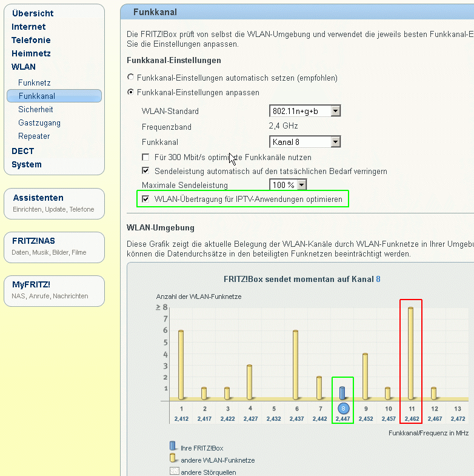The width and height of the screenshot is (474, 476).
Task: Select automatic Funkkanal settings radio button
Action: click(x=130, y=78)
